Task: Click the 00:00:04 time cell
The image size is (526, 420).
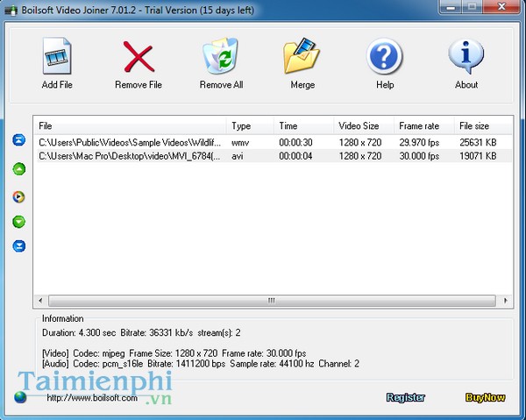Action: [295, 156]
